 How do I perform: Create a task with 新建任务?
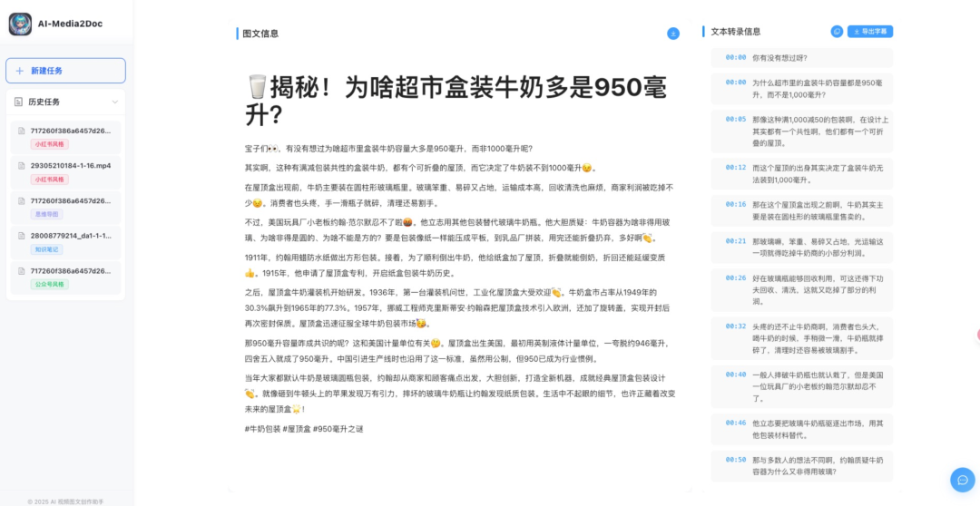pyautogui.click(x=65, y=71)
